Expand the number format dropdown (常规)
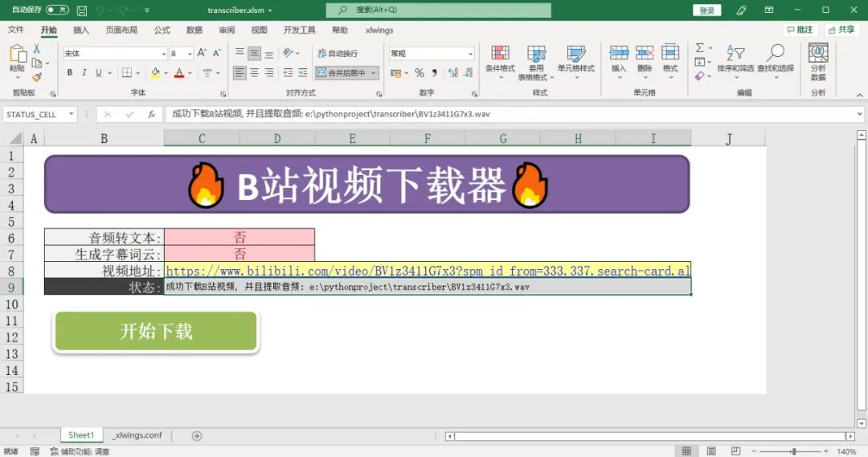This screenshot has width=868, height=457. [470, 54]
